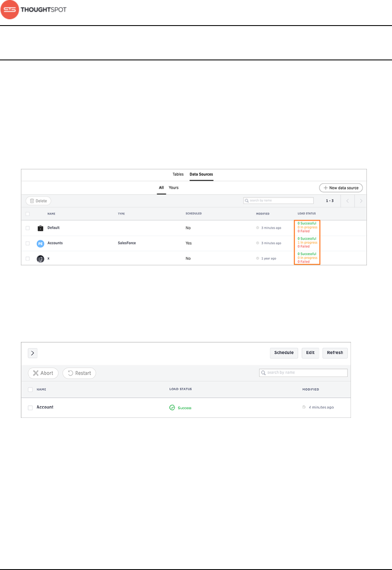Click the ThoughtSpot logo icon
The image size is (392, 570).
tap(10, 10)
